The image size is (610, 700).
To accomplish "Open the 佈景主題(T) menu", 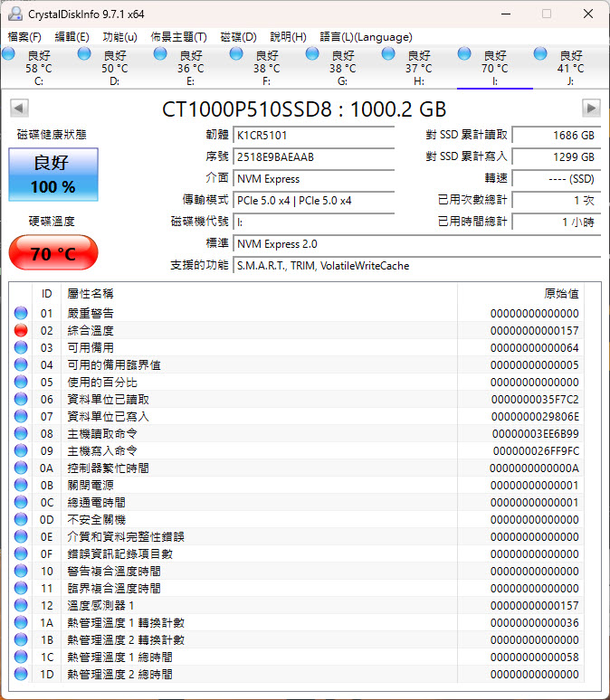I will tap(179, 37).
